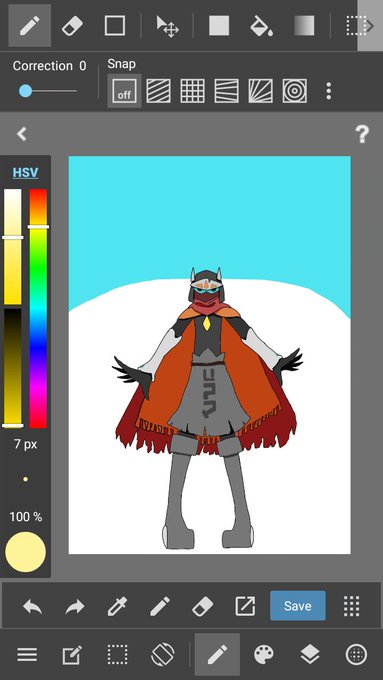Select the pen in shortcut bar
Viewport: 383px width, 680px height.
tap(160, 606)
